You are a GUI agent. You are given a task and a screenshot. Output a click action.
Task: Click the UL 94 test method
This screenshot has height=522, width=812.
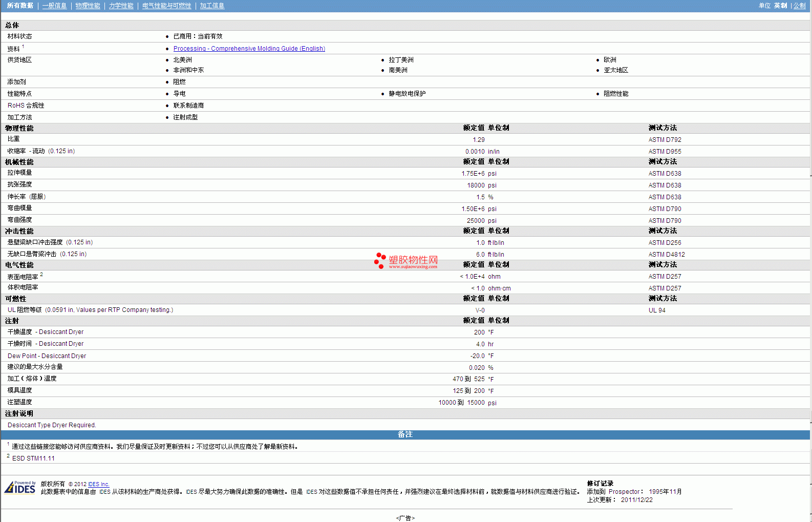click(x=657, y=310)
